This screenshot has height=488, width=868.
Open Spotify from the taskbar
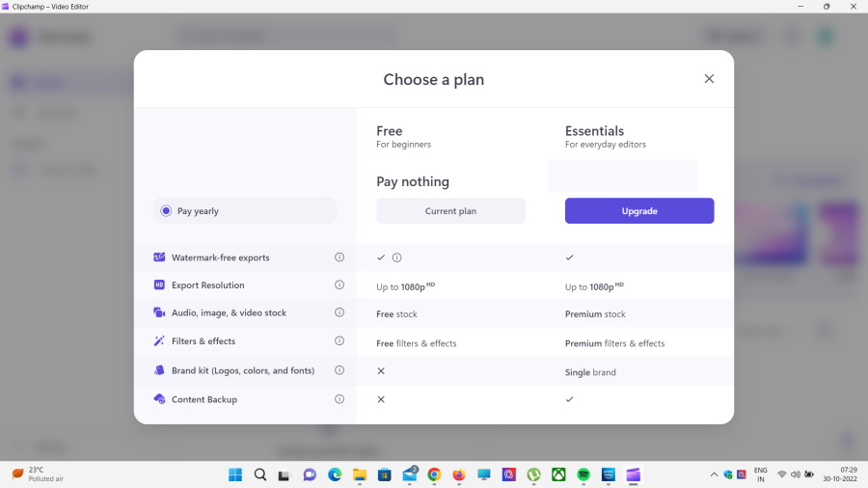(583, 474)
